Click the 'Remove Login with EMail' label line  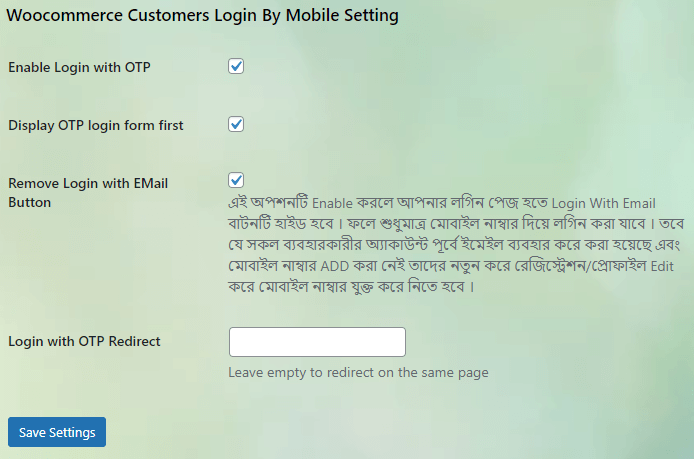click(x=88, y=183)
